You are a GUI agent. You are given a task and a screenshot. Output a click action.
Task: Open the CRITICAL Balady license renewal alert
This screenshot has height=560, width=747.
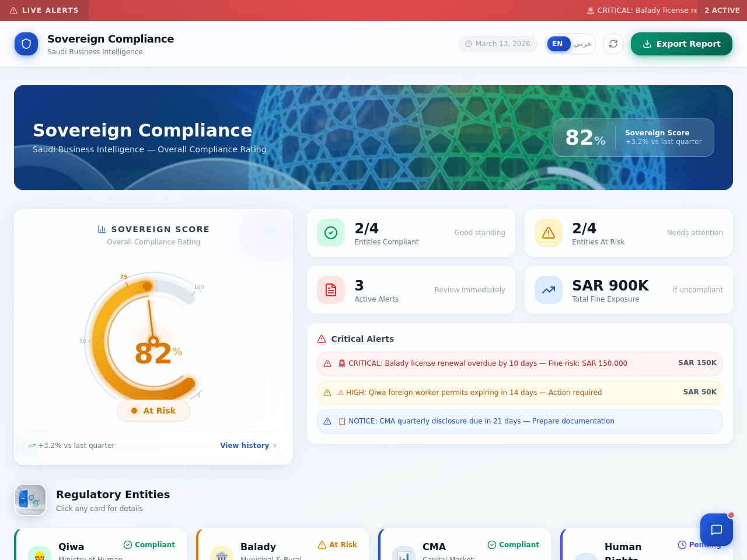[x=520, y=363]
